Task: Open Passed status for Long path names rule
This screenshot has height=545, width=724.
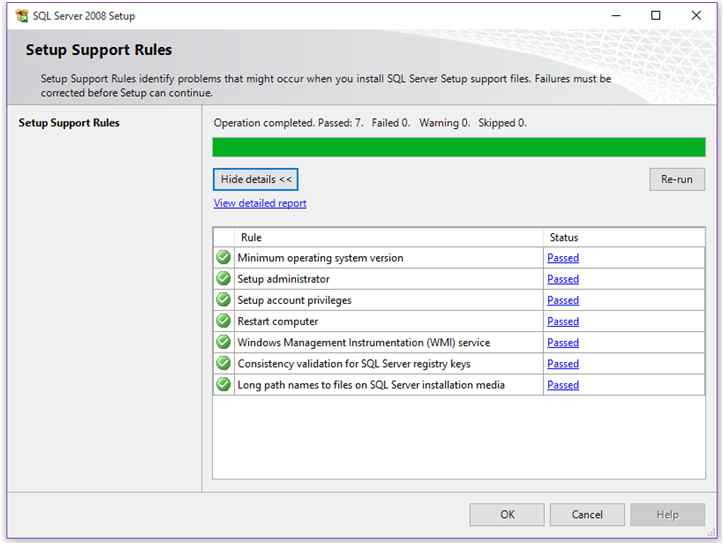Action: (x=563, y=385)
